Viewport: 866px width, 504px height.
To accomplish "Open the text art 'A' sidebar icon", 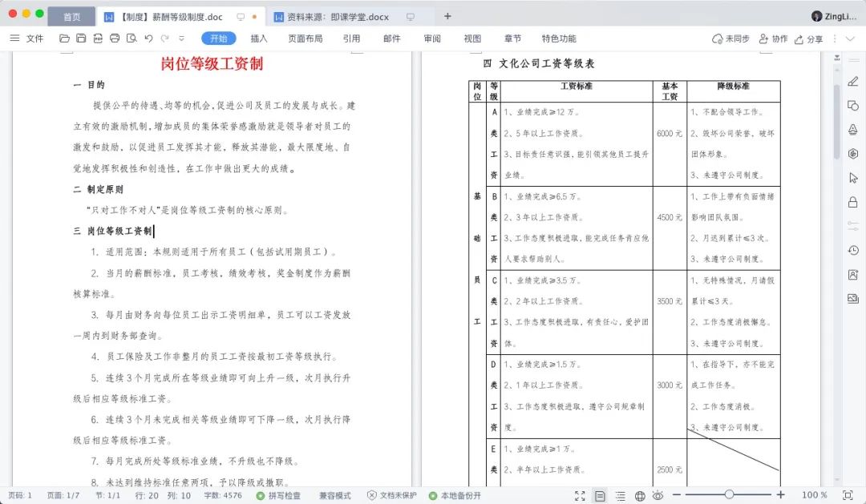I will tap(853, 129).
